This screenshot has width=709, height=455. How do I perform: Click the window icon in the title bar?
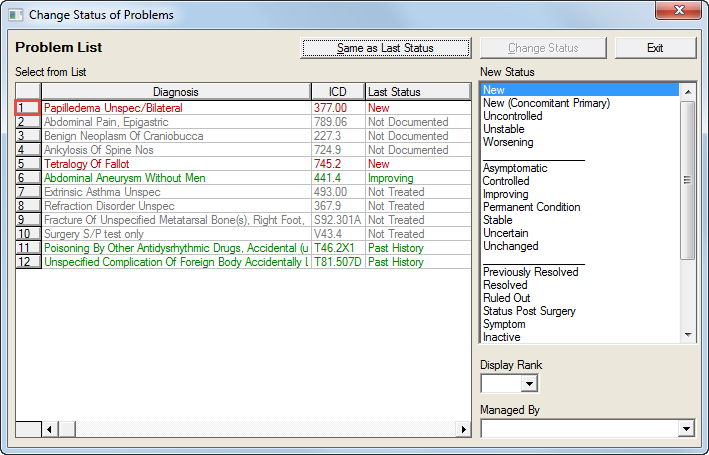(16, 15)
